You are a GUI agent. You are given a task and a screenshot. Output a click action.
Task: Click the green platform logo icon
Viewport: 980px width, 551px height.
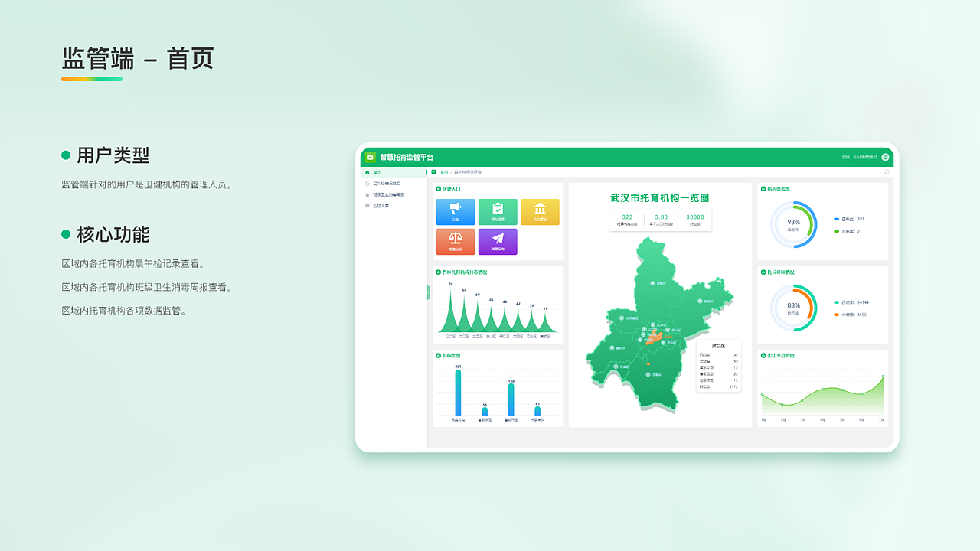pyautogui.click(x=371, y=157)
